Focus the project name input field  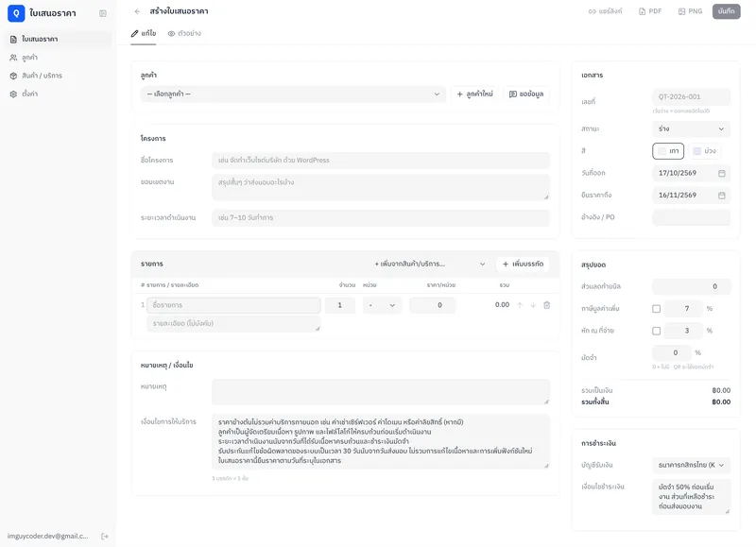[x=381, y=160]
